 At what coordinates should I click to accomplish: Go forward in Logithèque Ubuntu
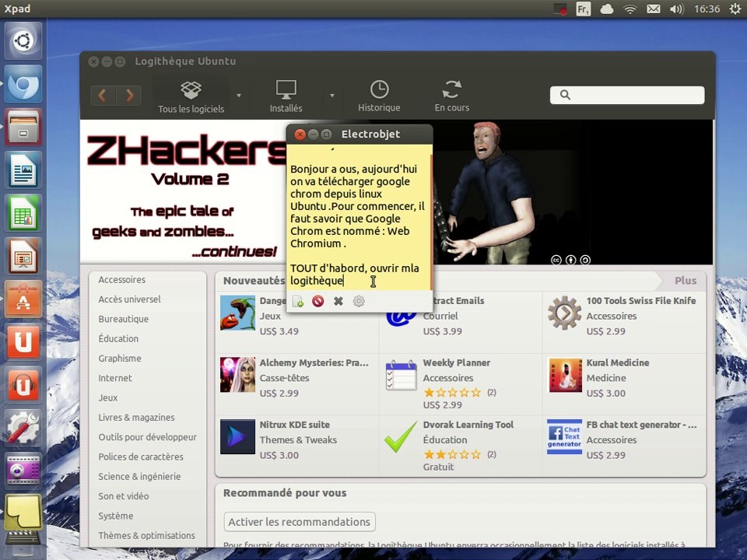pos(128,96)
